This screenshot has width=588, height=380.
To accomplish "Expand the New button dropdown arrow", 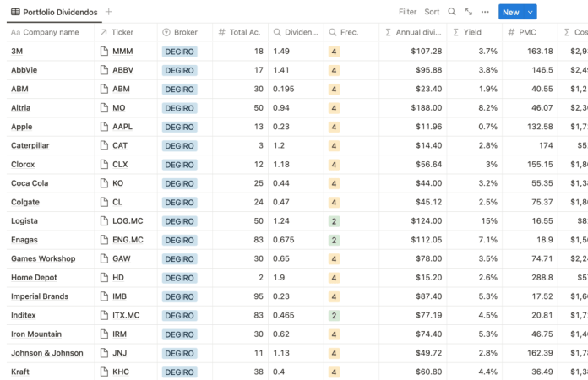I will click(x=531, y=12).
